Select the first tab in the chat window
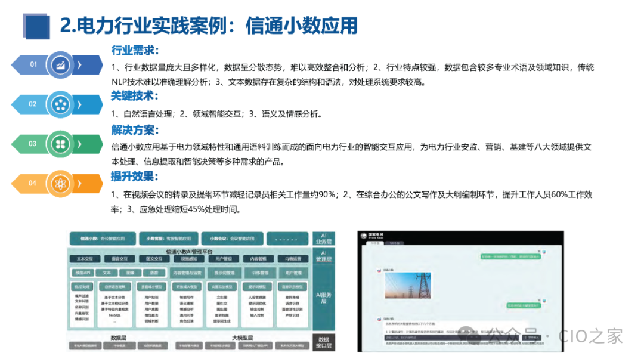Viewport: 644px width, 362px height. click(x=375, y=243)
